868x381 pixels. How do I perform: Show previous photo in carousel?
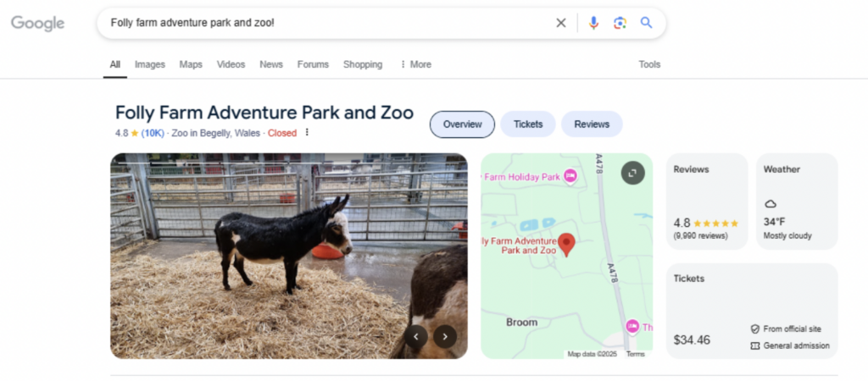pos(415,336)
